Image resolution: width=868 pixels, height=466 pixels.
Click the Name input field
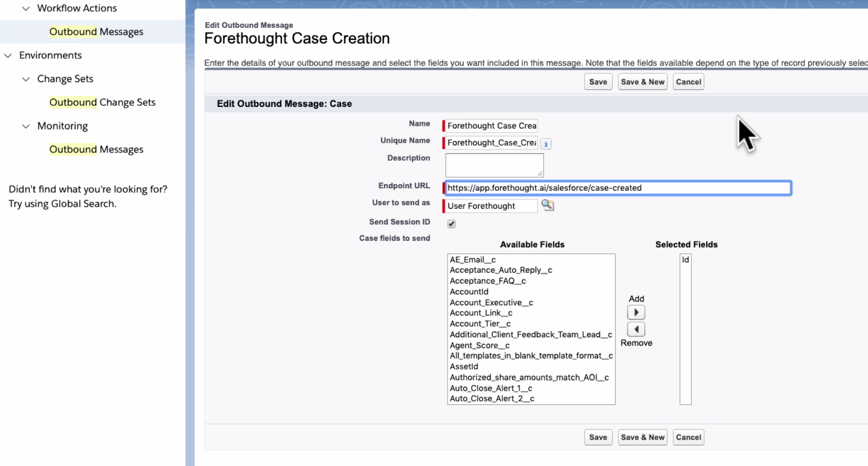(491, 126)
